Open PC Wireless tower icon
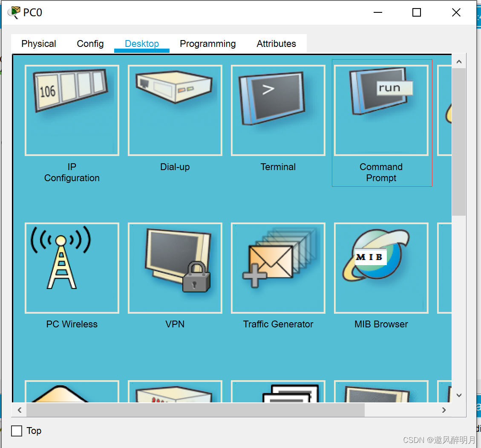This screenshot has width=481, height=448. pyautogui.click(x=72, y=268)
